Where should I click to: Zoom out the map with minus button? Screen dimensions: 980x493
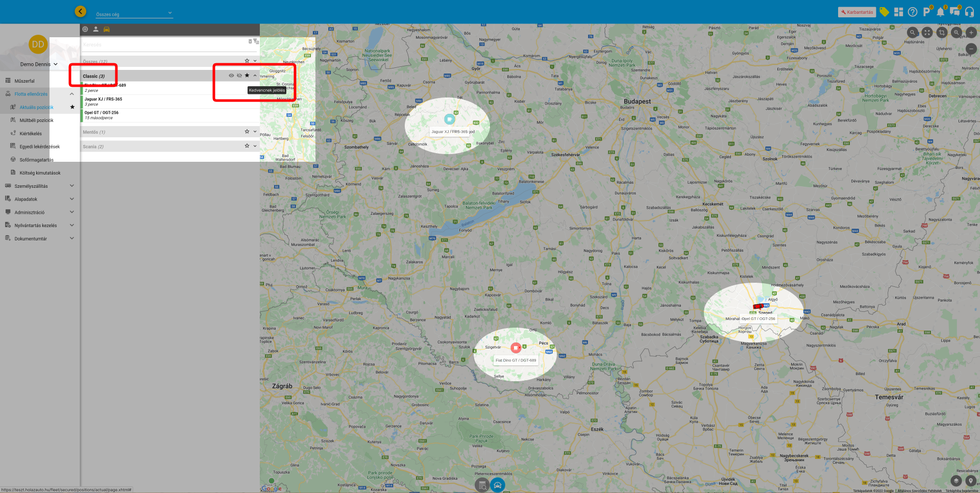(971, 49)
